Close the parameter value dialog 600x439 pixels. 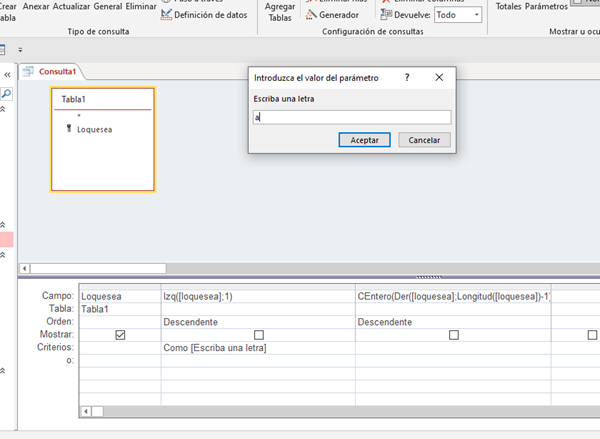[439, 78]
